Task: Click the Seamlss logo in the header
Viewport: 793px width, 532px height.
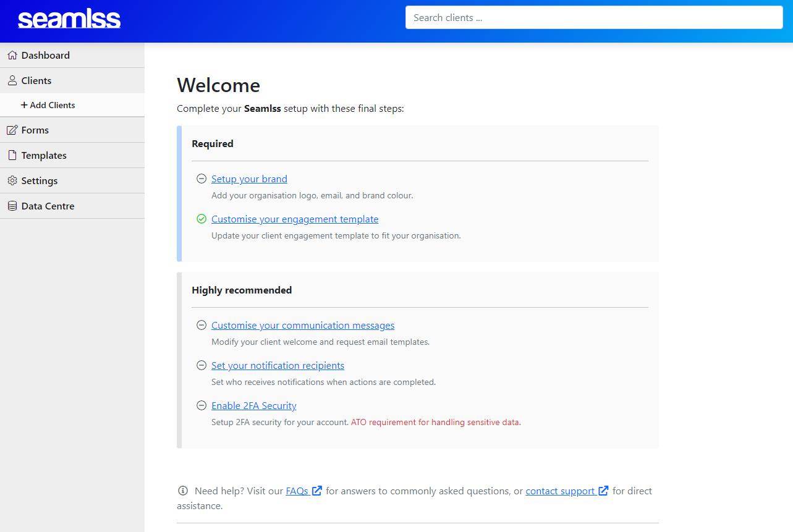Action: tap(69, 19)
